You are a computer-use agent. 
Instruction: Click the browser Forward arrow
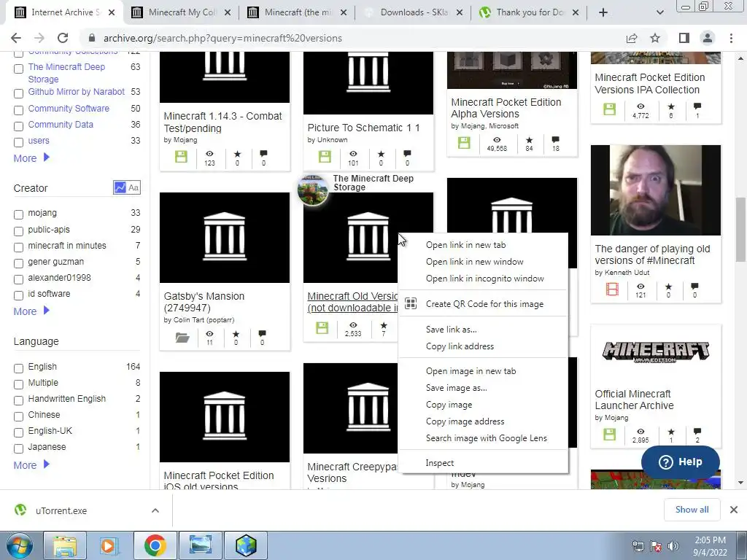pyautogui.click(x=39, y=38)
